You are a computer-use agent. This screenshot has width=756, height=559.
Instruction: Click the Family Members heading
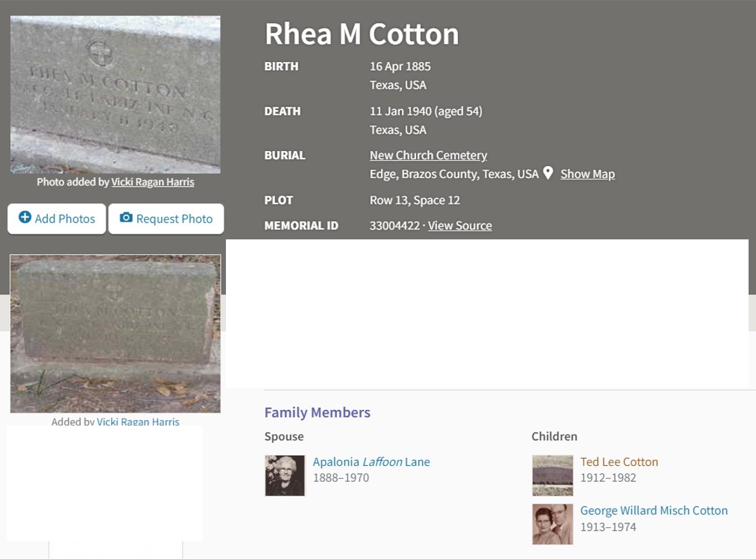point(317,413)
